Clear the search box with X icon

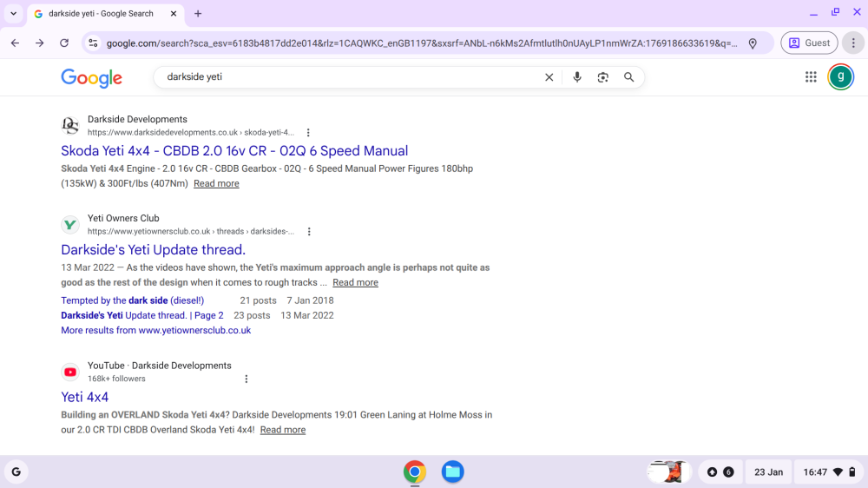pyautogui.click(x=549, y=77)
